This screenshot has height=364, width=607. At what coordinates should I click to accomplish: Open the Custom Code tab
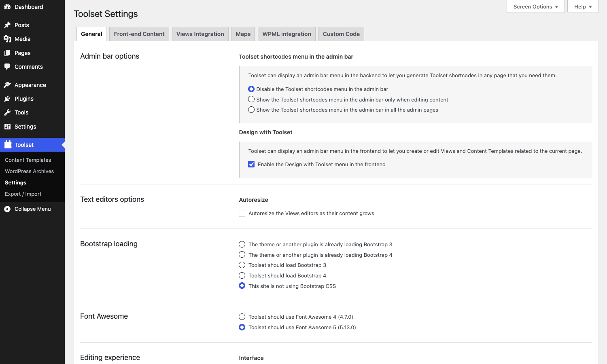(x=341, y=34)
